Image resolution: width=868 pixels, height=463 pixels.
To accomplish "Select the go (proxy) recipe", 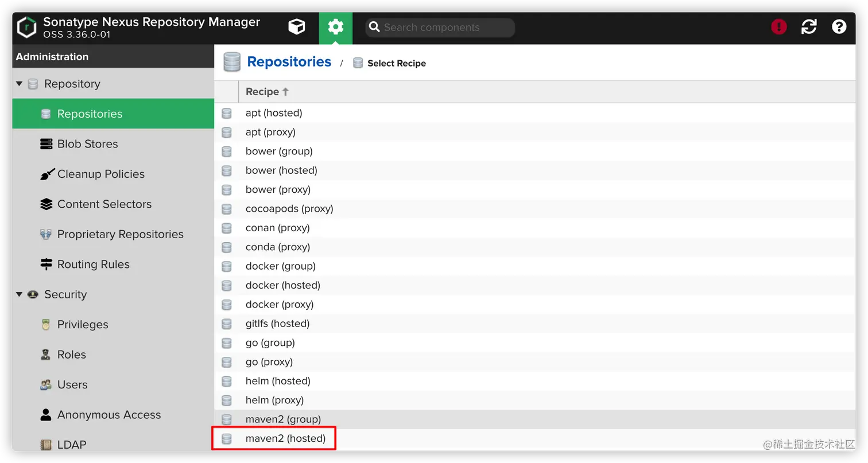I will [x=535, y=362].
